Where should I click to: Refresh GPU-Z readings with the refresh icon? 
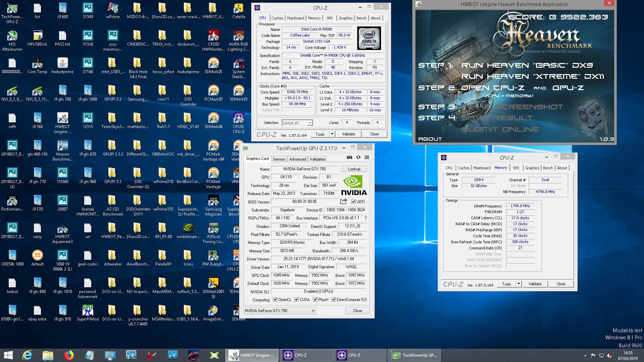pyautogui.click(x=358, y=157)
